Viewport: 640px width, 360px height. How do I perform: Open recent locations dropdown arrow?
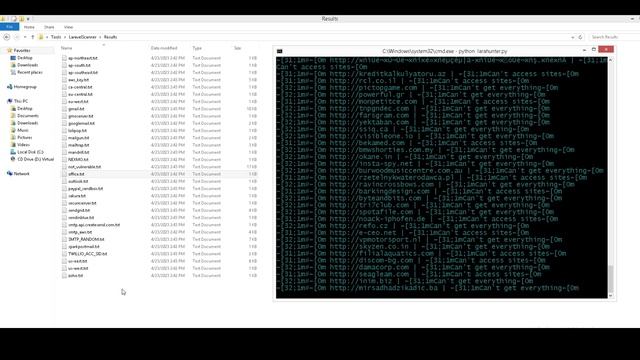25,37
